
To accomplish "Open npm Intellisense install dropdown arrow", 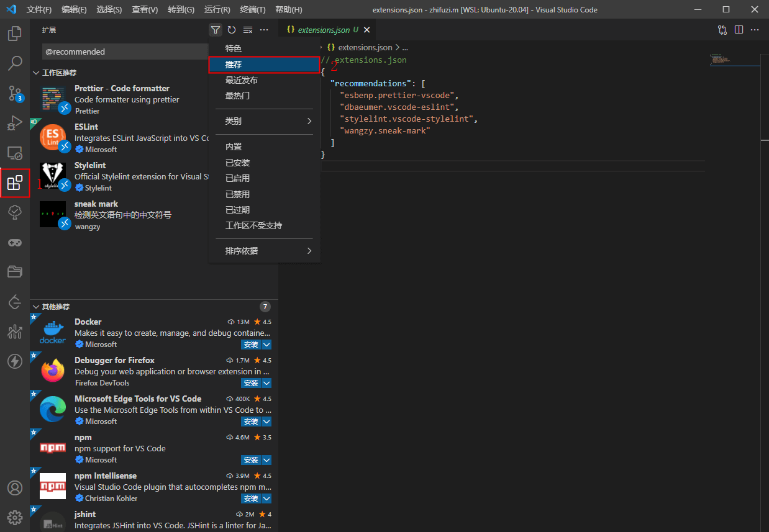I will click(266, 498).
